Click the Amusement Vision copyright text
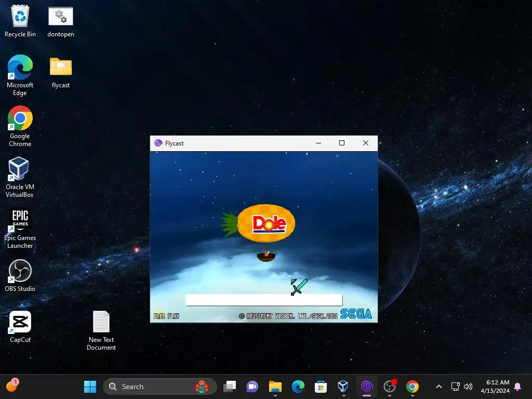This screenshot has width=532, height=399. [x=288, y=316]
